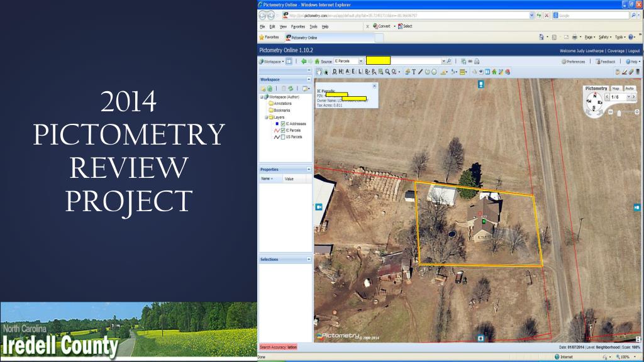Collapse the Workspace (Author) tree node

[262, 97]
